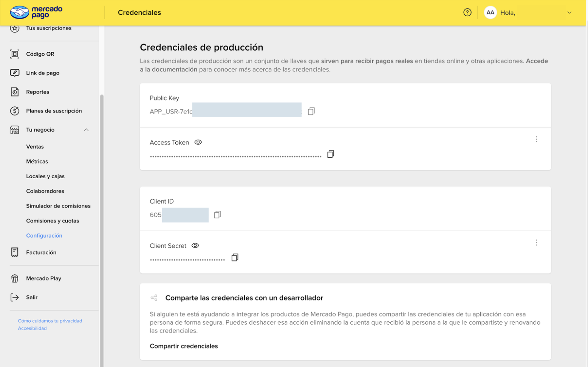
Task: Copy the Client ID value
Action: click(217, 215)
